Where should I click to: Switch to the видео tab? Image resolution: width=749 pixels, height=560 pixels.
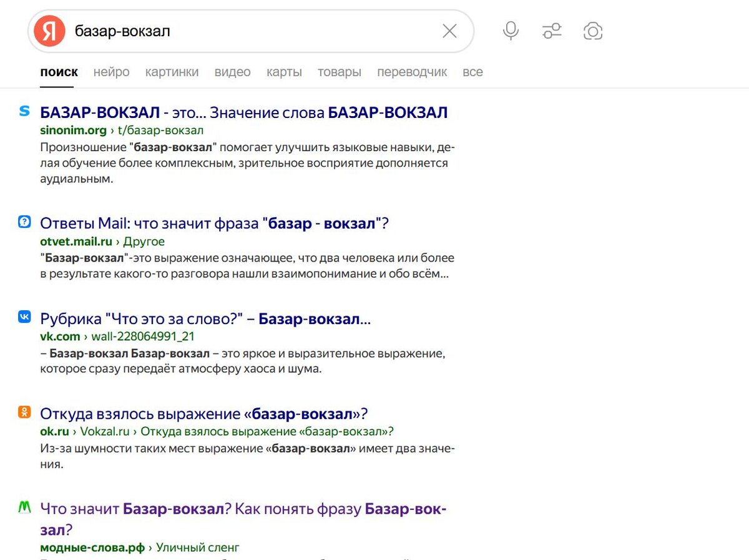(233, 72)
